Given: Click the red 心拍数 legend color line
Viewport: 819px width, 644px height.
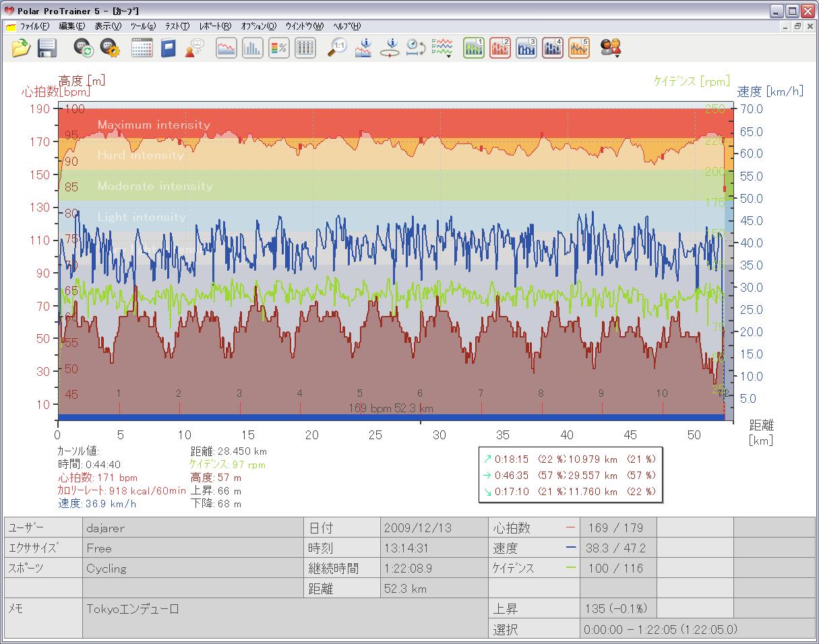Looking at the screenshot, I should click(x=571, y=528).
